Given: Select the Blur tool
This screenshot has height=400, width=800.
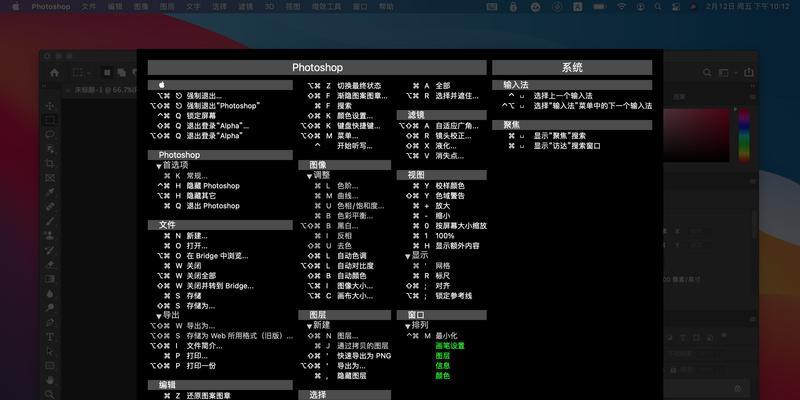Looking at the screenshot, I should 50,293.
